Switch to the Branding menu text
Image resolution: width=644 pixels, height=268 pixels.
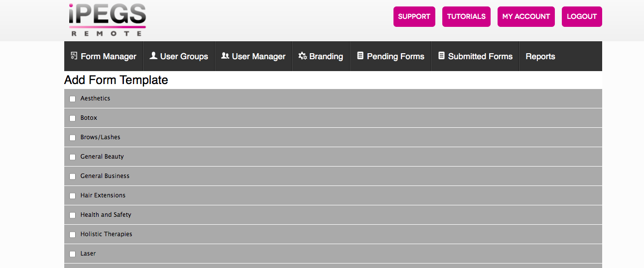pyautogui.click(x=326, y=56)
